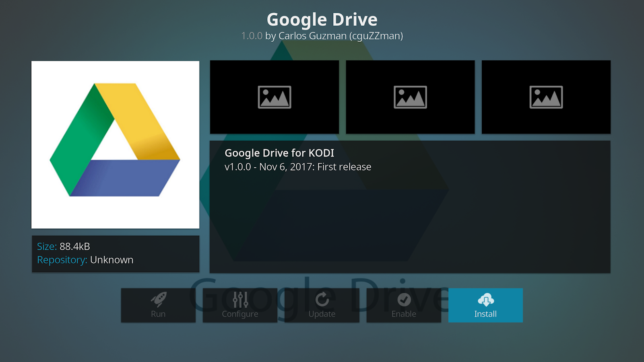This screenshot has height=362, width=644.
Task: Click the Google Drive title heading
Action: click(322, 19)
